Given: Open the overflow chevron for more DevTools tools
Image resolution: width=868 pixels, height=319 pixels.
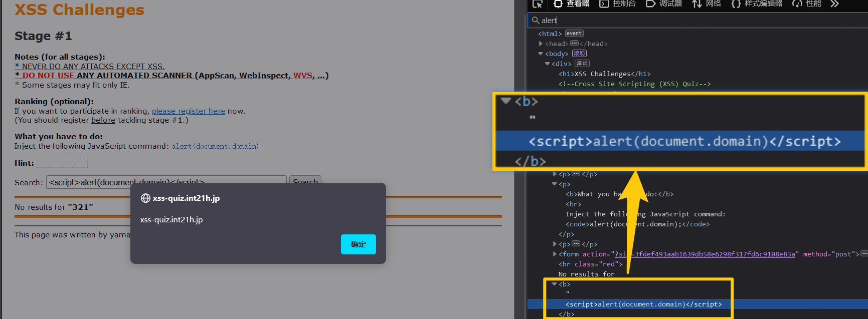Looking at the screenshot, I should [x=834, y=4].
